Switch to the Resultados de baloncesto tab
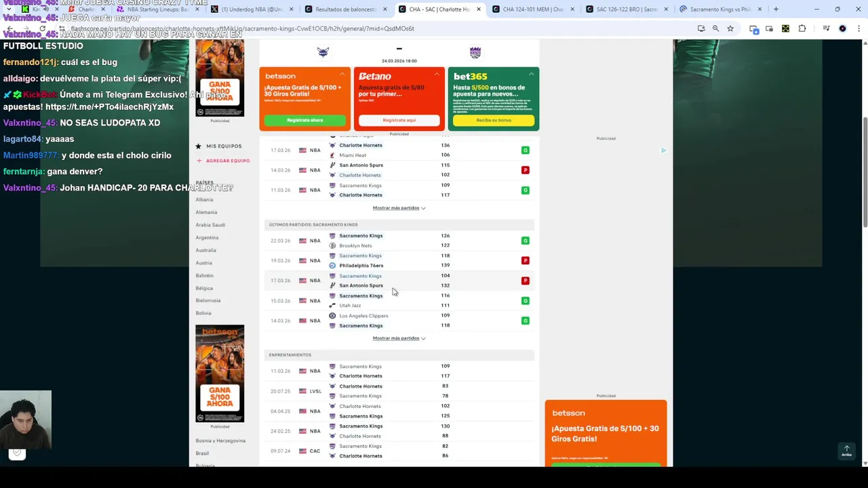This screenshot has width=868, height=488. [346, 9]
